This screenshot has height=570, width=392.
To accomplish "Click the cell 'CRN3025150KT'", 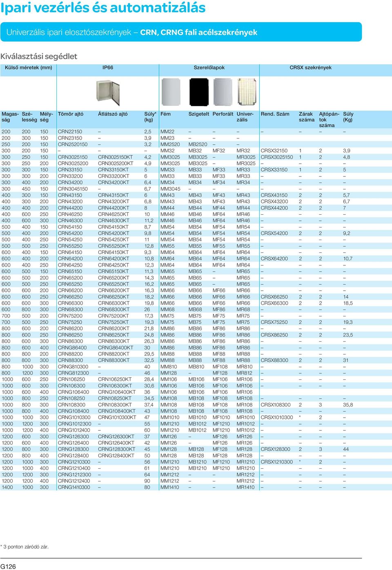I will pyautogui.click(x=115, y=157).
